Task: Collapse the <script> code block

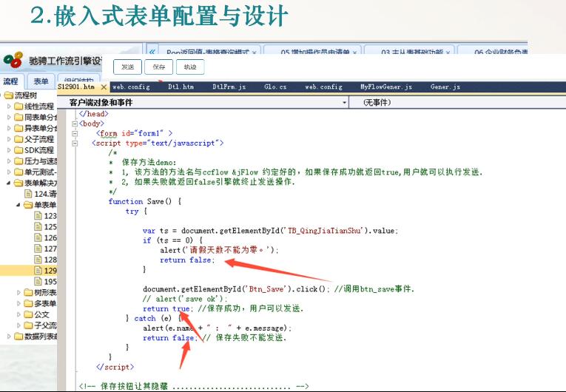Action: pyautogui.click(x=75, y=143)
